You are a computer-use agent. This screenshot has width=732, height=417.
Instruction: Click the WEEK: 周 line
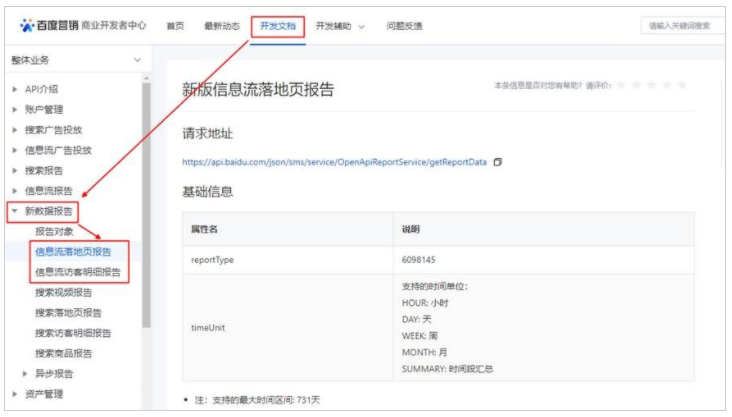click(420, 335)
